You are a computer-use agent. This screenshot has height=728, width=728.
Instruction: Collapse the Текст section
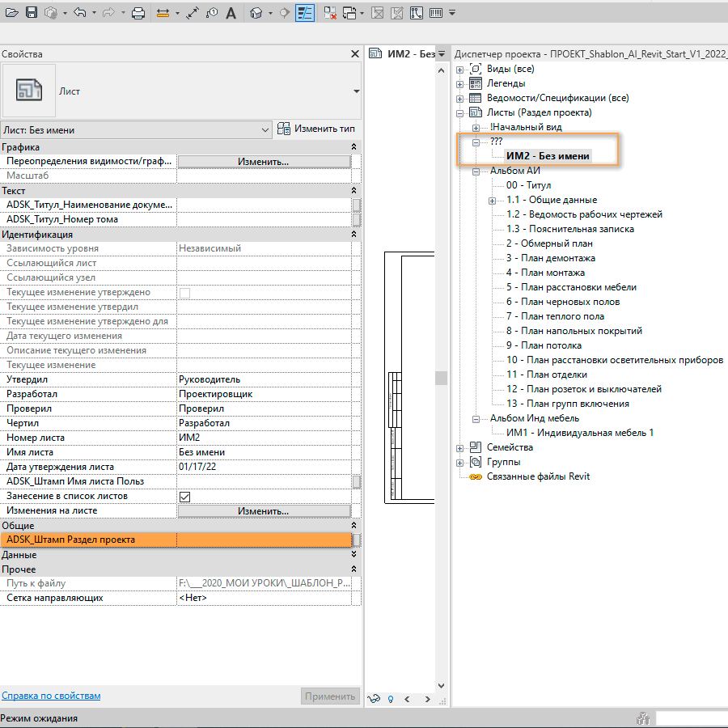[x=353, y=190]
